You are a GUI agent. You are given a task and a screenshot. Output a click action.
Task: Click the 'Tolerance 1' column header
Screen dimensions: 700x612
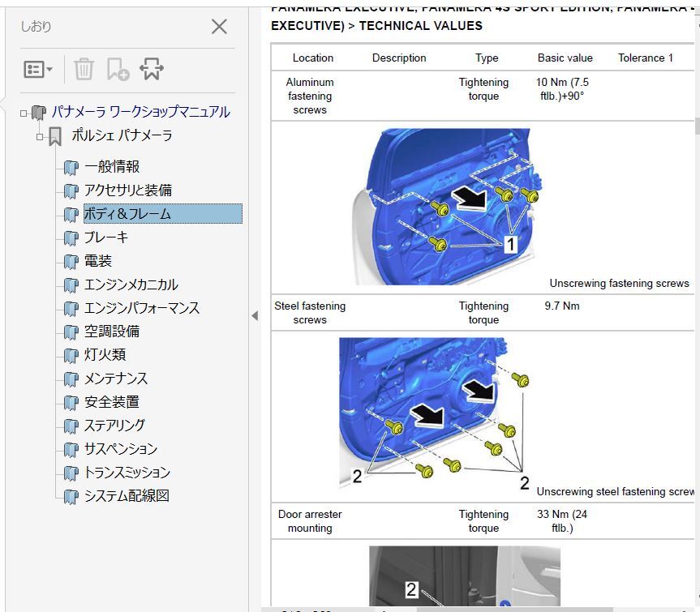coord(646,58)
